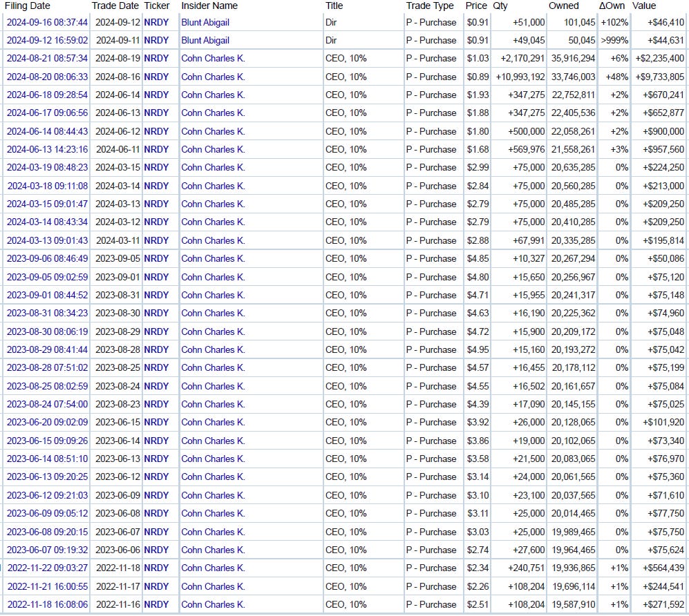The image size is (689, 616).
Task: Open filing dated 2023-06-09 09:05:12
Action: click(x=47, y=513)
